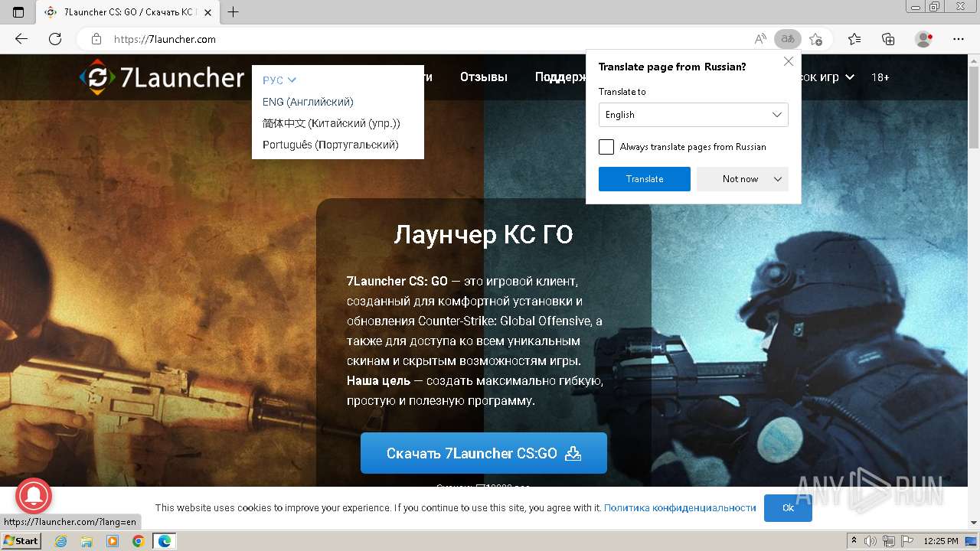Click the address bar URL field
980x551 pixels.
[x=429, y=39]
